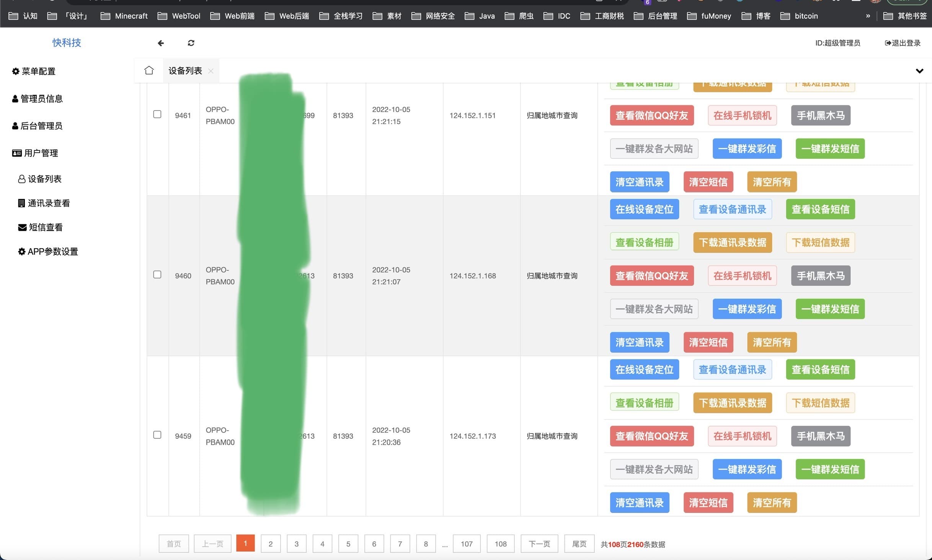The height and width of the screenshot is (560, 932).
Task: Click the refresh icon in the header
Action: pos(191,43)
